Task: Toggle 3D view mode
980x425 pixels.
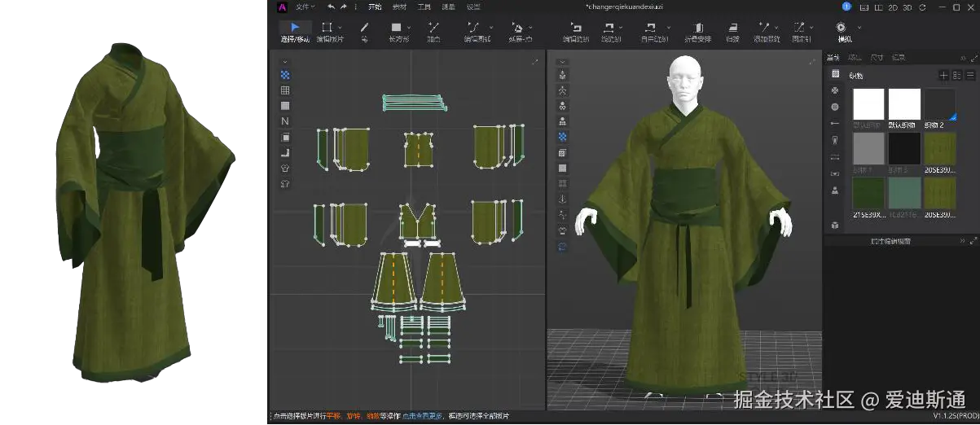Action: click(908, 7)
